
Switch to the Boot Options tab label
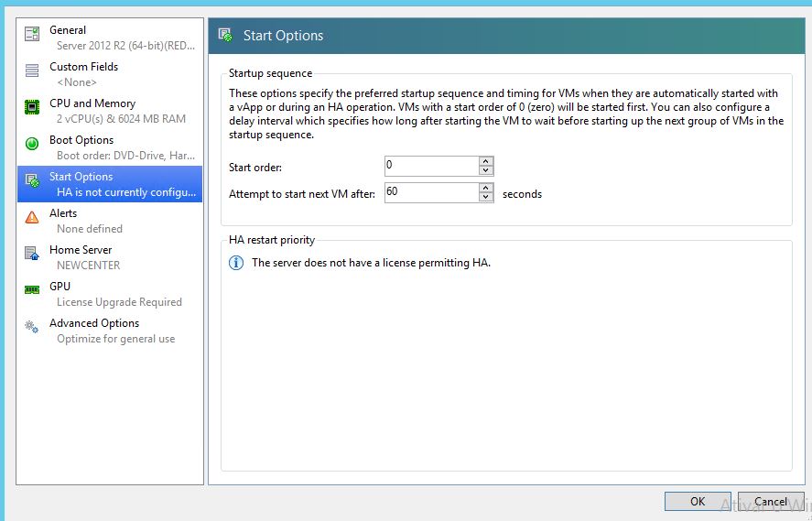pyautogui.click(x=81, y=140)
